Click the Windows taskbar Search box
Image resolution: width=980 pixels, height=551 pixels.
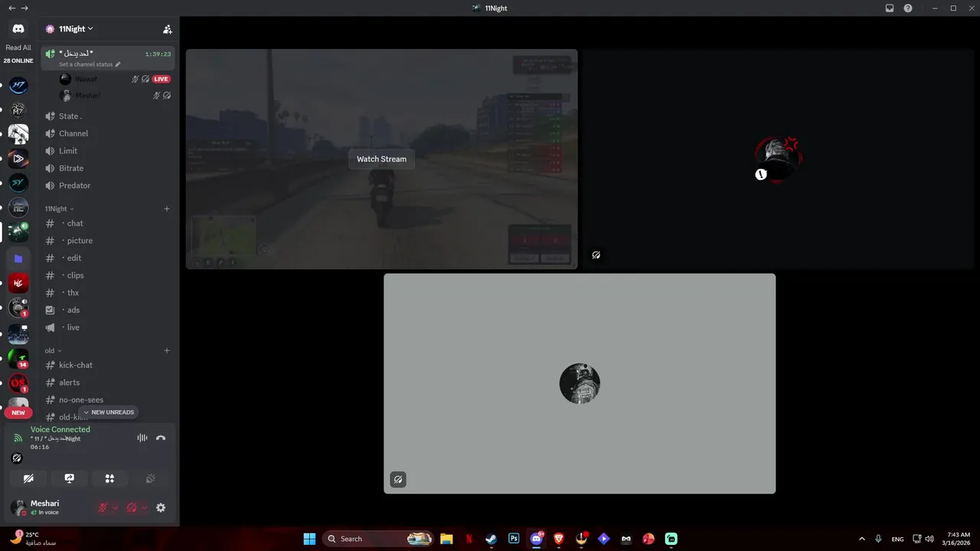(377, 539)
